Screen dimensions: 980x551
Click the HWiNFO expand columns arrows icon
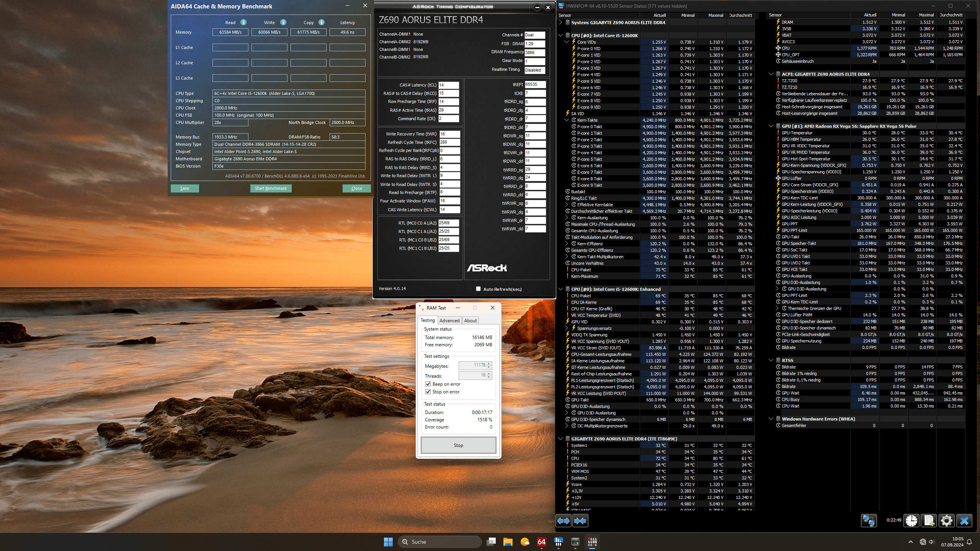pyautogui.click(x=563, y=521)
